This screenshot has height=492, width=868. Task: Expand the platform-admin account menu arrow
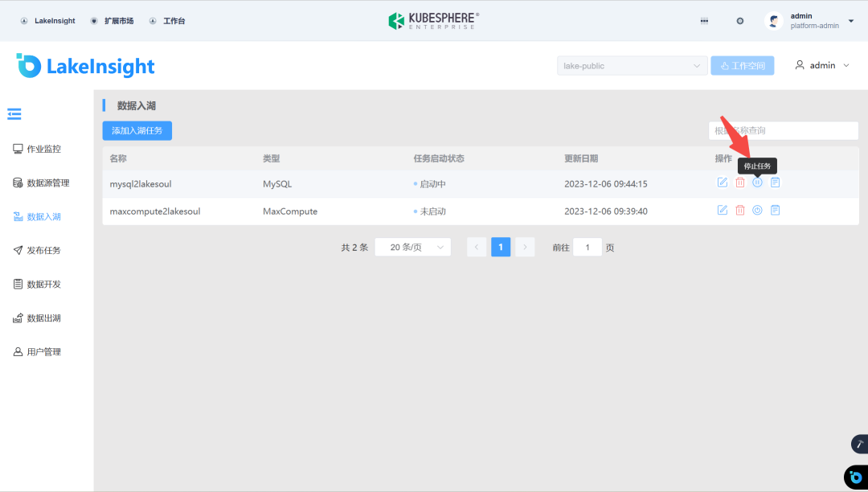(x=851, y=21)
